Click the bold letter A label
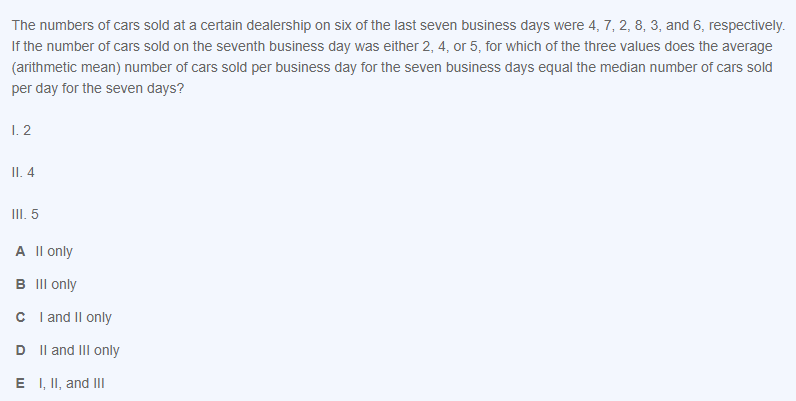The width and height of the screenshot is (796, 401). tap(20, 251)
